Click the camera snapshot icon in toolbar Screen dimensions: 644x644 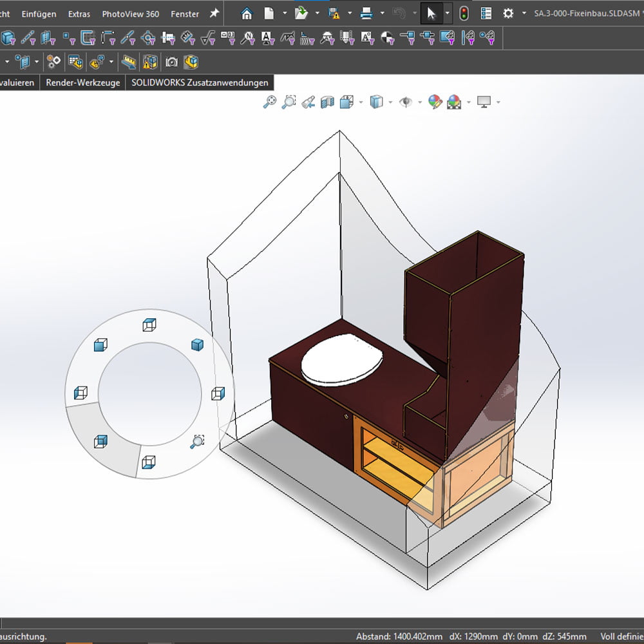click(x=171, y=62)
